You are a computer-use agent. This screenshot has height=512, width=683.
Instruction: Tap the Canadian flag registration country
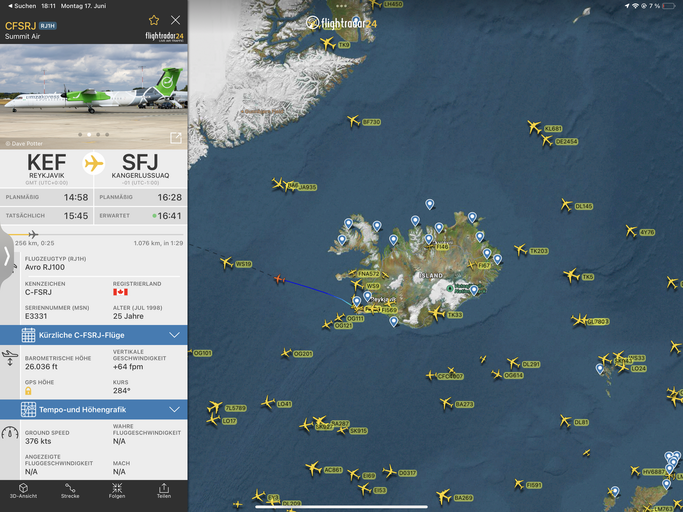click(x=120, y=292)
